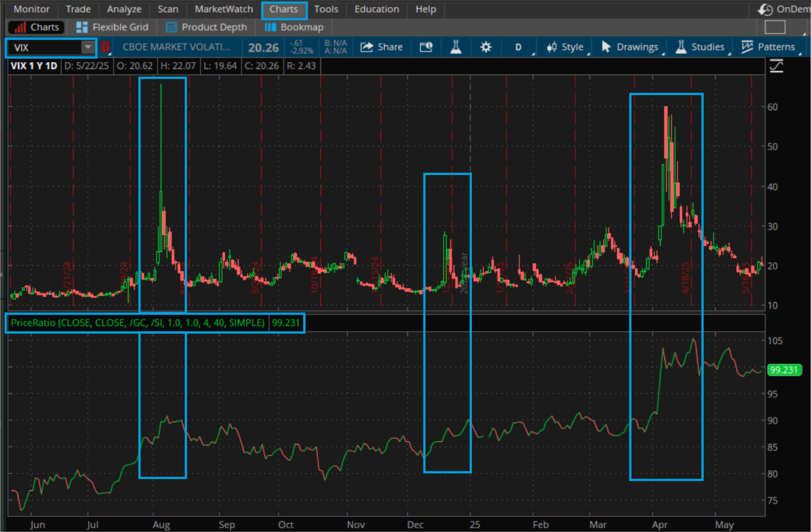Click the O: 20.62 open value

(135, 66)
